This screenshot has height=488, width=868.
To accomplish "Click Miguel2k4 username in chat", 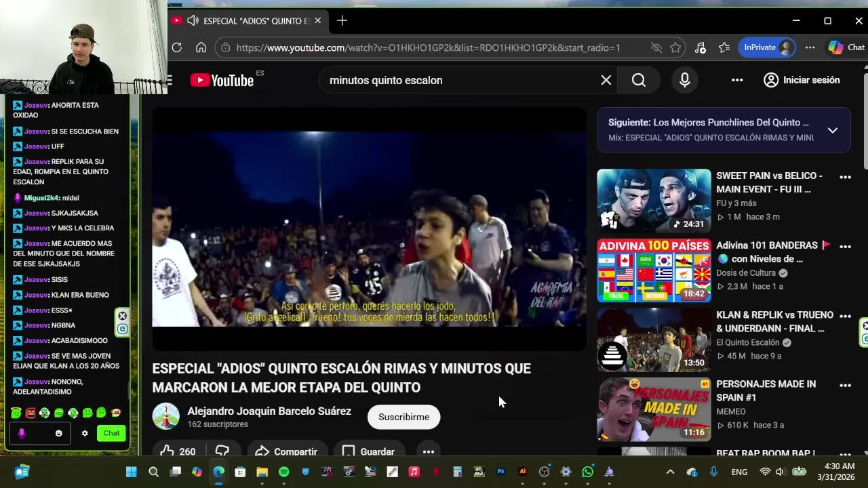I will (41, 198).
